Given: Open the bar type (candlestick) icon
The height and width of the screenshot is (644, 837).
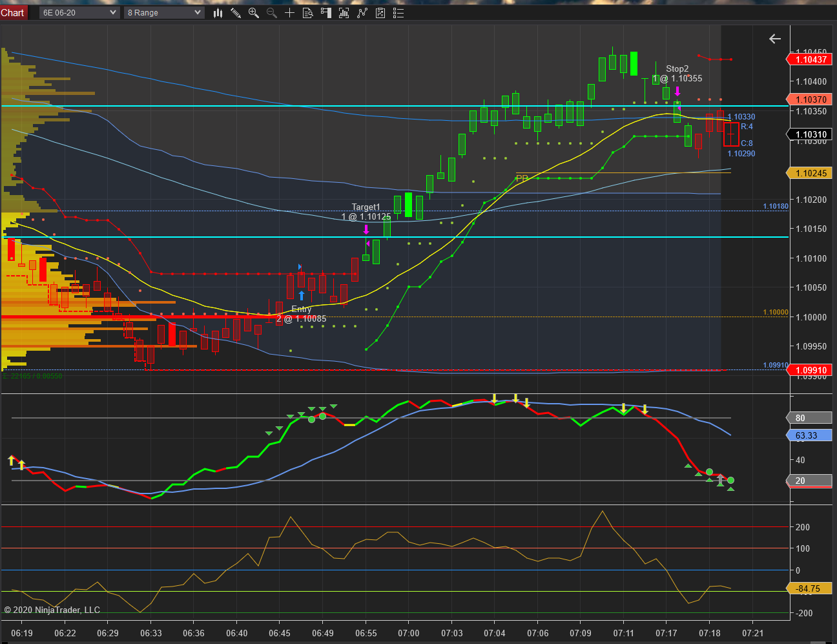Looking at the screenshot, I should pos(218,13).
